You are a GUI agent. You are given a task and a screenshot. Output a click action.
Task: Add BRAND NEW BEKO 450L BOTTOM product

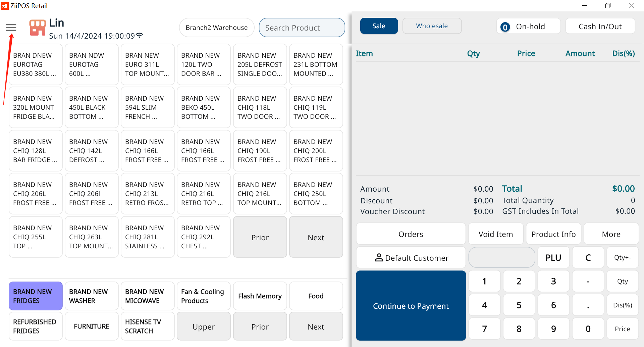204,107
